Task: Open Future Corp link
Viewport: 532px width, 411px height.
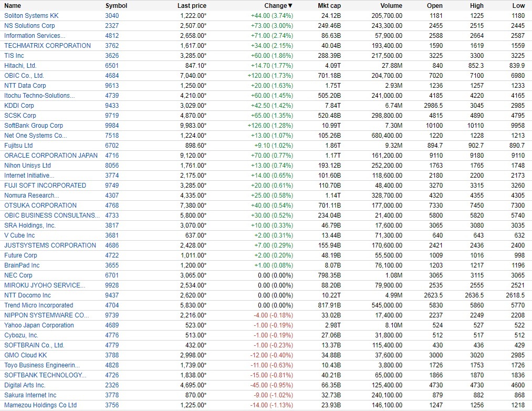Action: 20,255
